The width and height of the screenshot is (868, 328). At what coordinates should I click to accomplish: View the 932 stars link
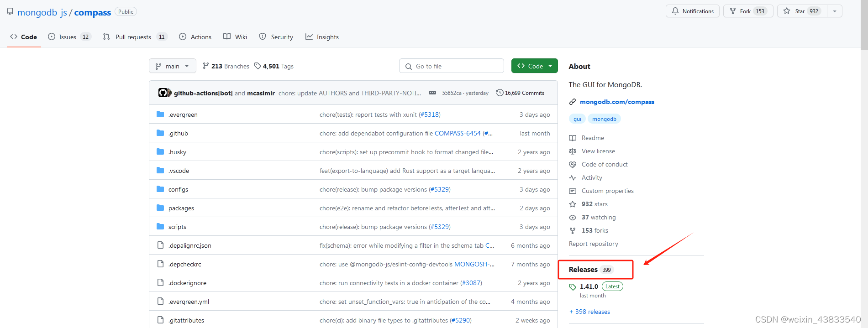(x=589, y=204)
